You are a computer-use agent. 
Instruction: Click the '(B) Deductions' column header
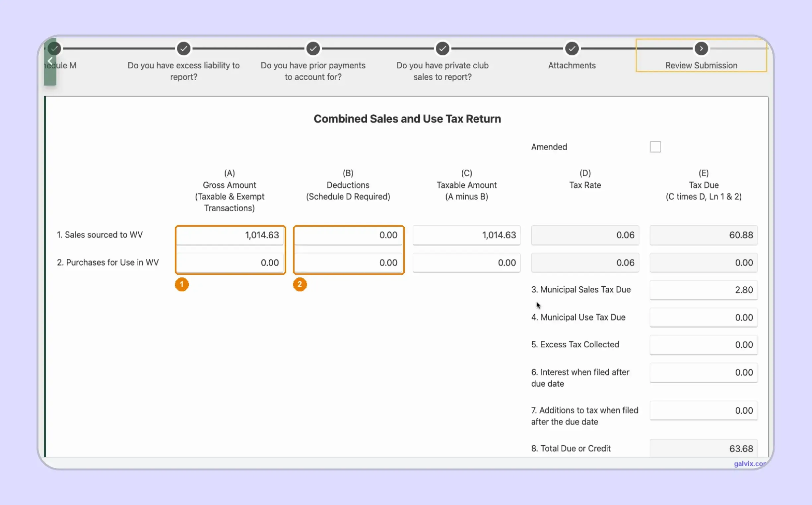[348, 185]
